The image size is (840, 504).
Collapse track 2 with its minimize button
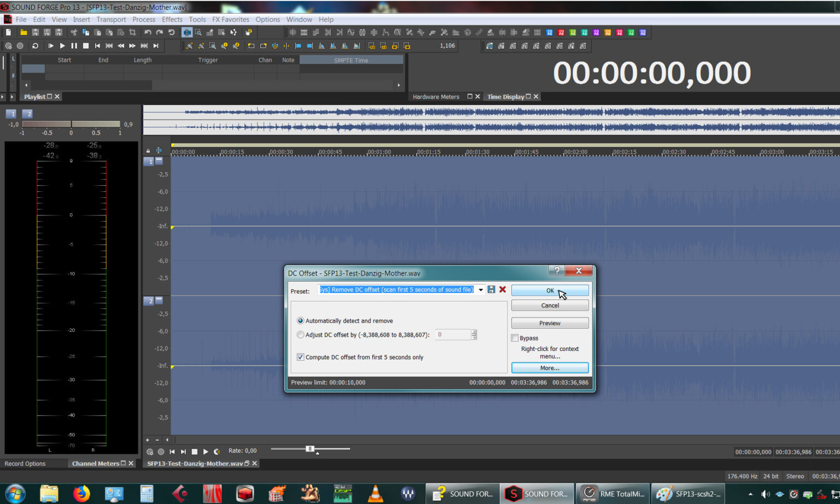159,300
